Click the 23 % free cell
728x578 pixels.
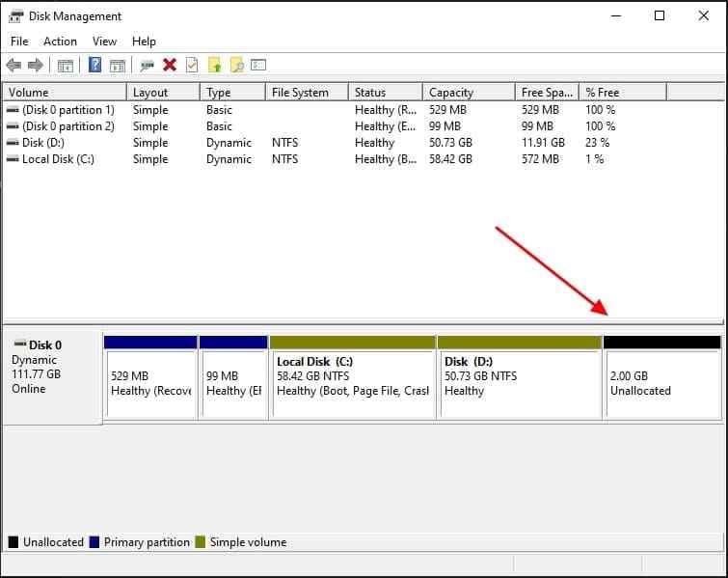[x=598, y=143]
